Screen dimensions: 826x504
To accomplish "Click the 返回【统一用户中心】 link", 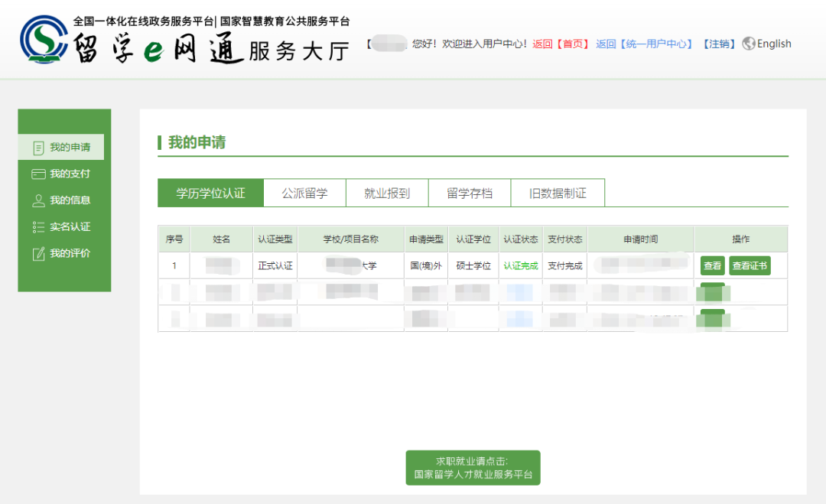I will click(x=646, y=44).
